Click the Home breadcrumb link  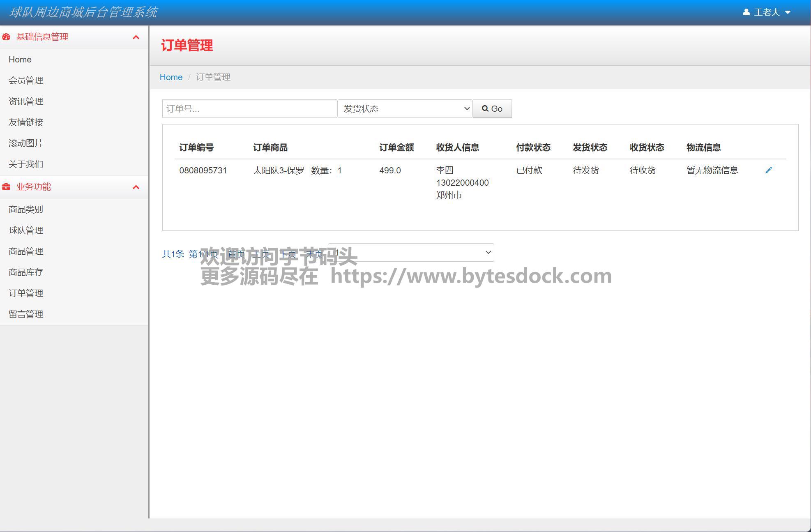coord(171,77)
